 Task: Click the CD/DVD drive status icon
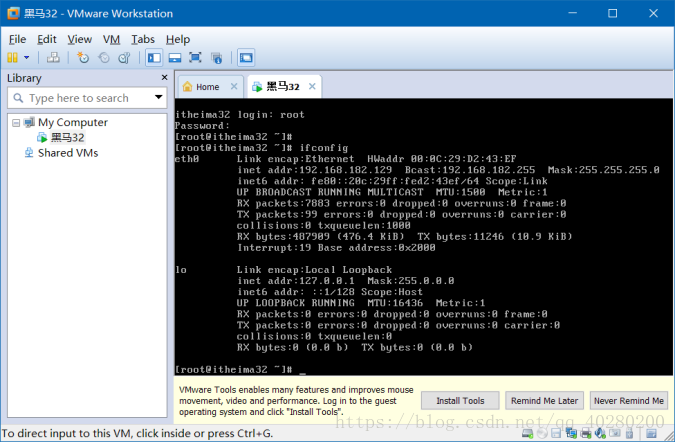(542, 433)
